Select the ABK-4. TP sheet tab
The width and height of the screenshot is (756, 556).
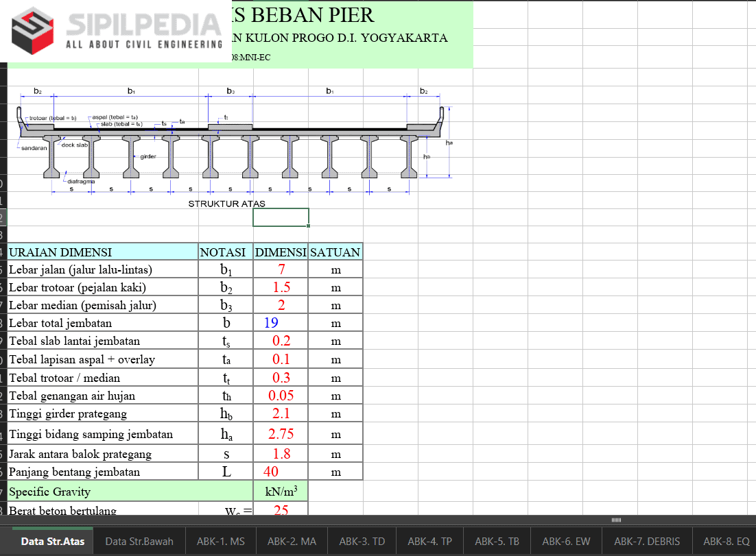pos(429,541)
